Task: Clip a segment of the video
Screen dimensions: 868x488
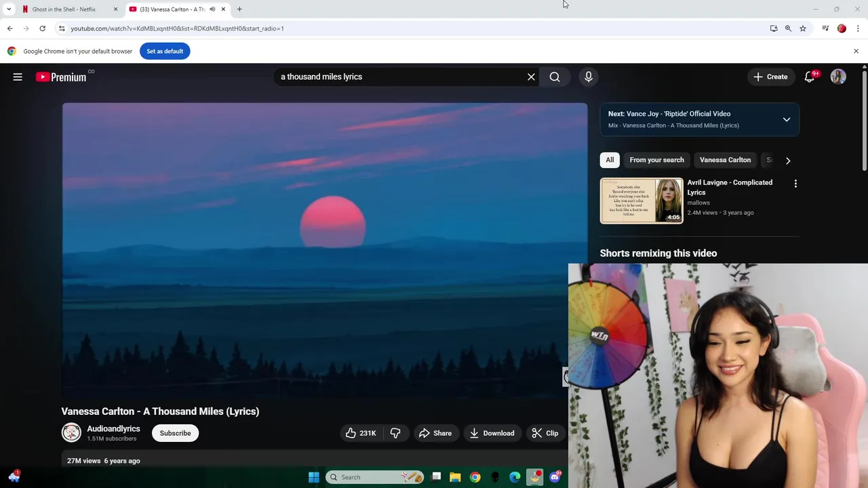Action: click(545, 433)
